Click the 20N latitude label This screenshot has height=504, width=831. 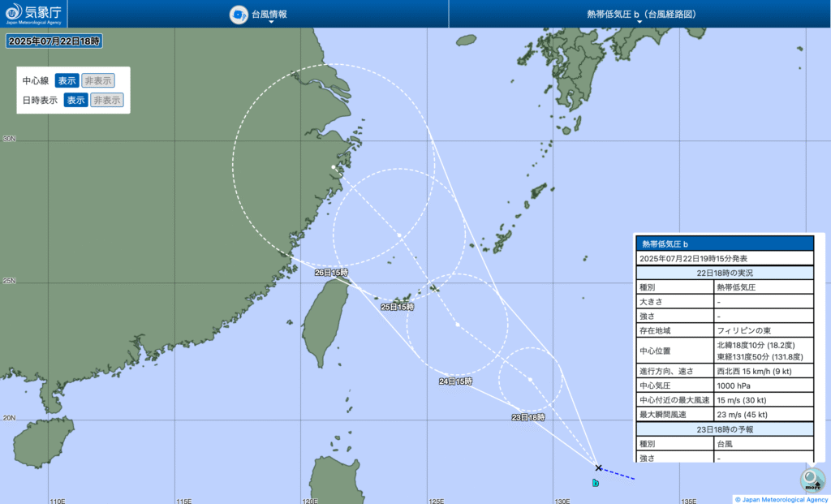pos(10,418)
